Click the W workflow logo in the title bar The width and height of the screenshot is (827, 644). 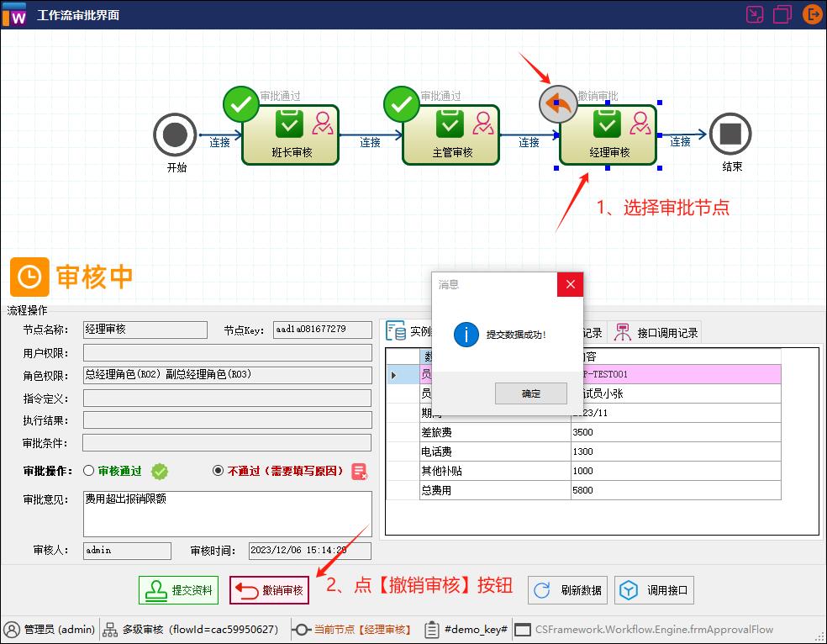[15, 14]
